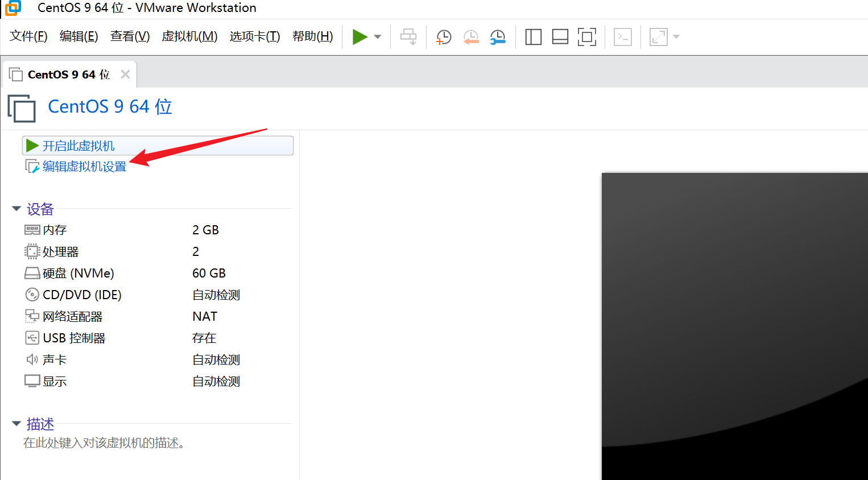Open power options dropdown arrow beside play
This screenshot has height=480, width=868.
(x=378, y=37)
